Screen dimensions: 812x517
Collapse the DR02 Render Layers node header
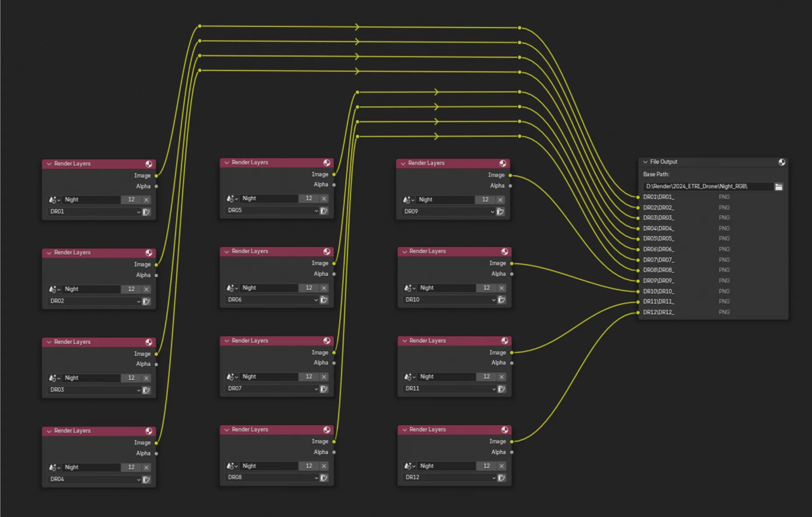(49, 252)
